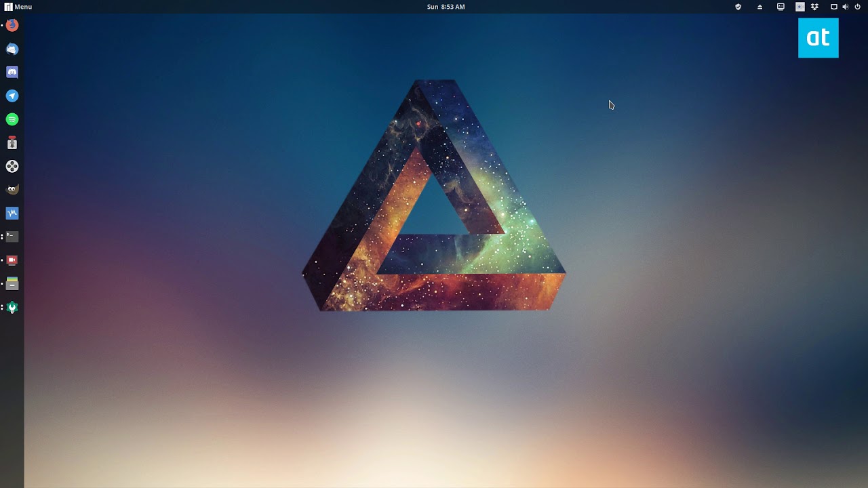Open the Menu button in top panel
The height and width of the screenshot is (488, 868).
pos(18,7)
